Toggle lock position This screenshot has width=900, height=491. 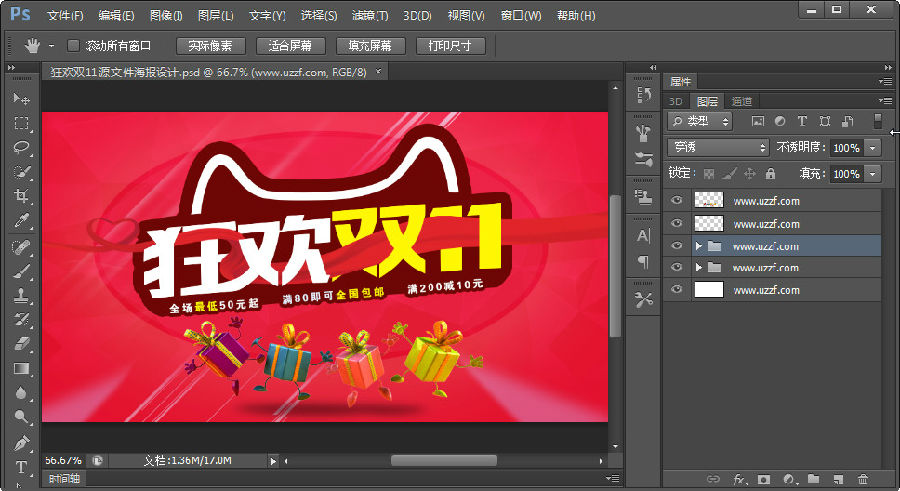(x=750, y=173)
